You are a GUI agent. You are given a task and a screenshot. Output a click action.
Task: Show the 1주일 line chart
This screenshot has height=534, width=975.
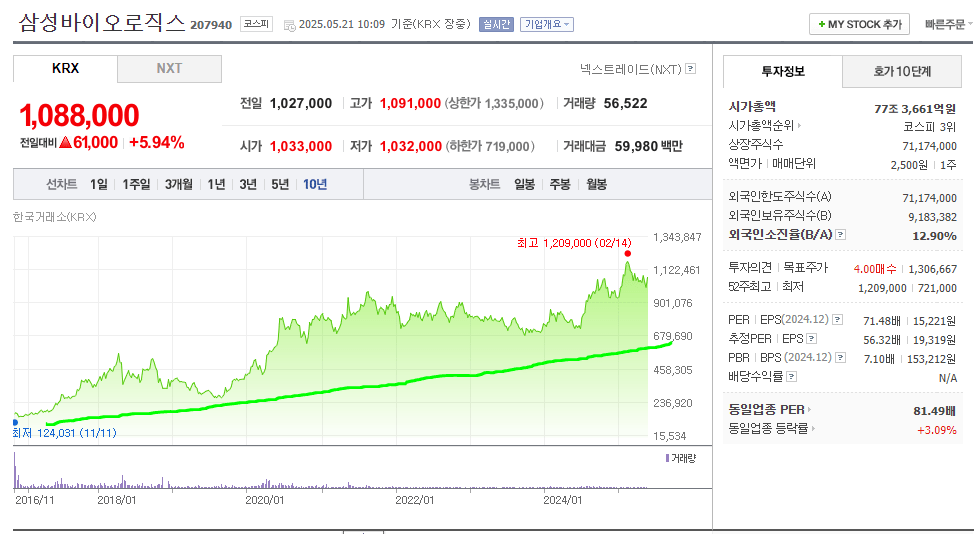(136, 185)
